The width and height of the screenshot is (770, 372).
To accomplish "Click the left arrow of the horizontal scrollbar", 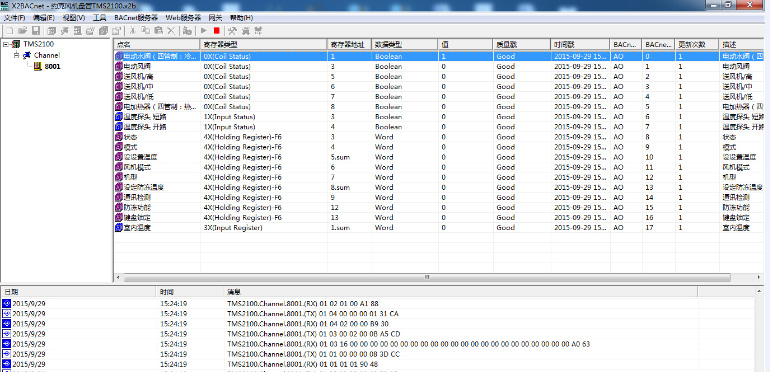I will (117, 277).
